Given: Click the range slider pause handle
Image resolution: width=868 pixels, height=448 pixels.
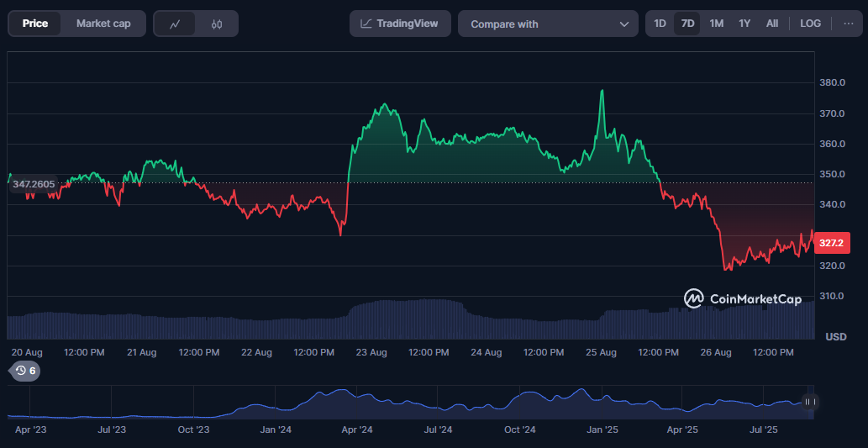Looking at the screenshot, I should (x=810, y=402).
